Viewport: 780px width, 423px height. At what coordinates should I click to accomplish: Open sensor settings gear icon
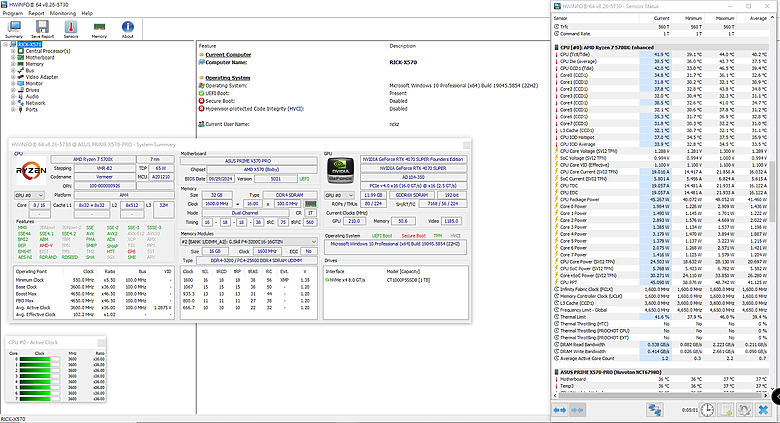(744, 410)
